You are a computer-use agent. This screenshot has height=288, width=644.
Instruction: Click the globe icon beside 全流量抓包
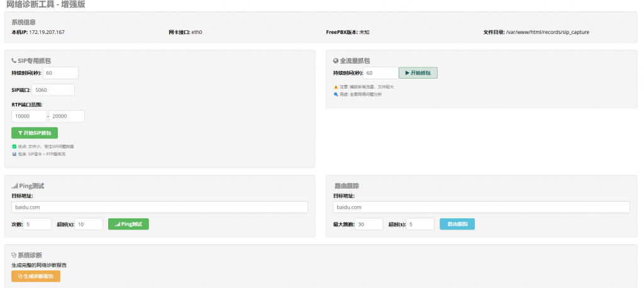point(336,61)
